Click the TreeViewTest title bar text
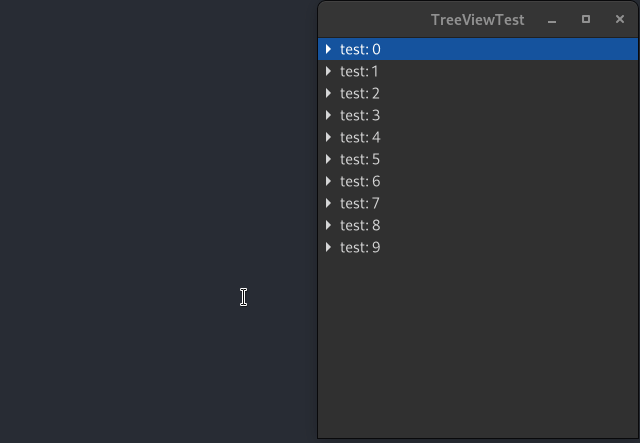The width and height of the screenshot is (640, 443). click(x=478, y=20)
